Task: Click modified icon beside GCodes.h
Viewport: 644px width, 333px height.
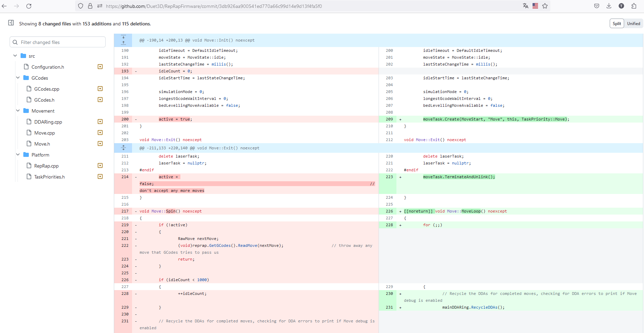Action: click(100, 100)
